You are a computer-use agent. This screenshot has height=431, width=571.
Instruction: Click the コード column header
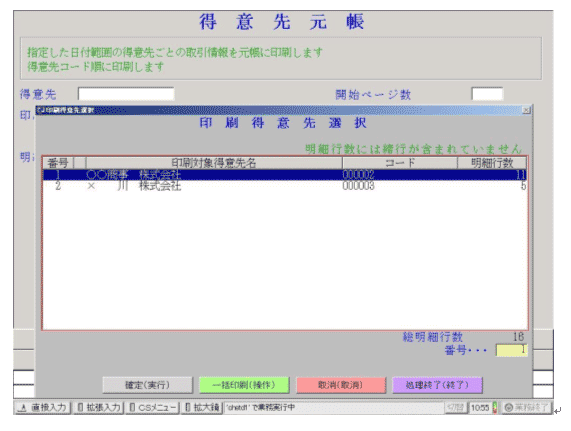coord(400,163)
